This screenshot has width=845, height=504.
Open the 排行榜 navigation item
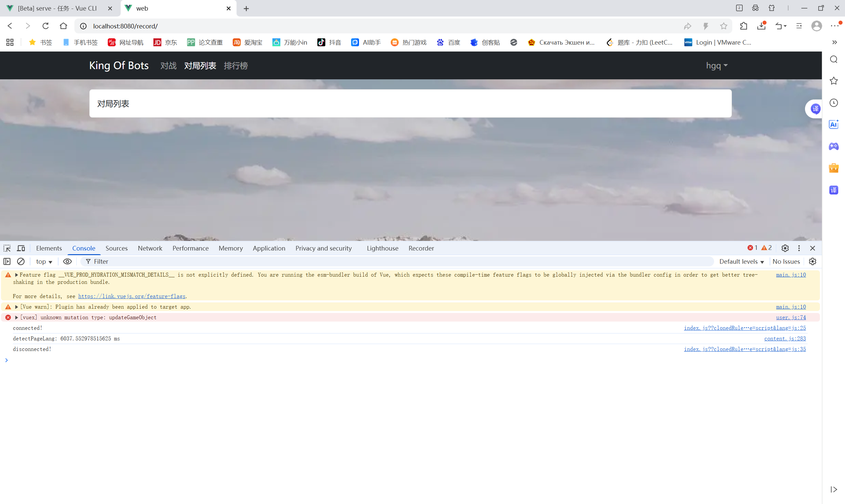coord(236,65)
